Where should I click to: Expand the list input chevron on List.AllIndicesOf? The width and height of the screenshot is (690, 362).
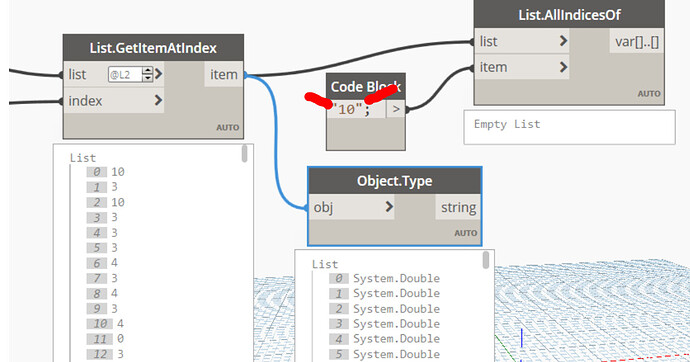(x=563, y=41)
